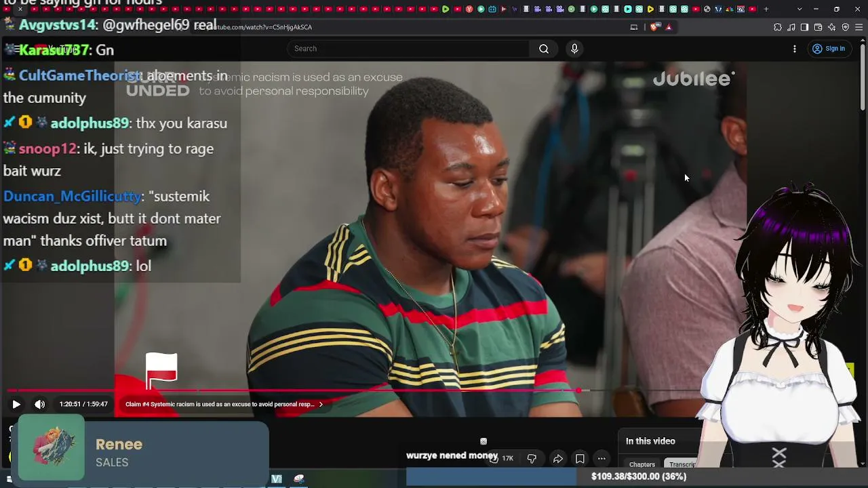
Task: Open the V app icon in the taskbar
Action: pos(277,479)
